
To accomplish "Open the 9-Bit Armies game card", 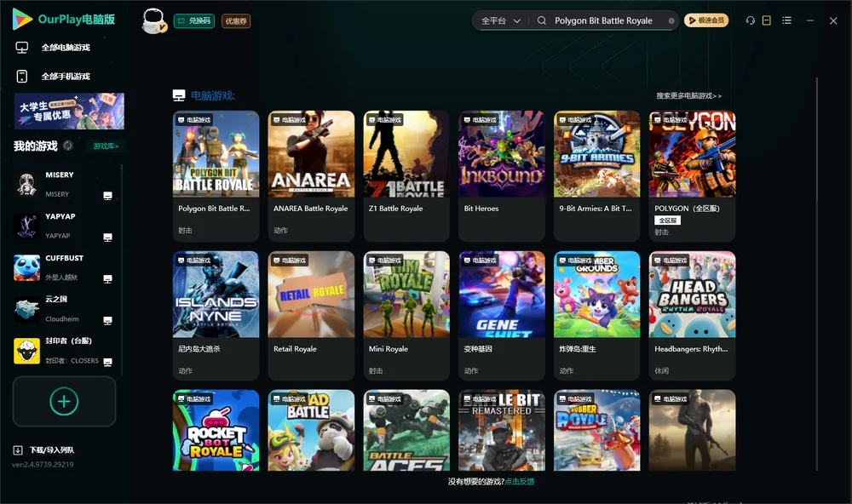I will (597, 176).
